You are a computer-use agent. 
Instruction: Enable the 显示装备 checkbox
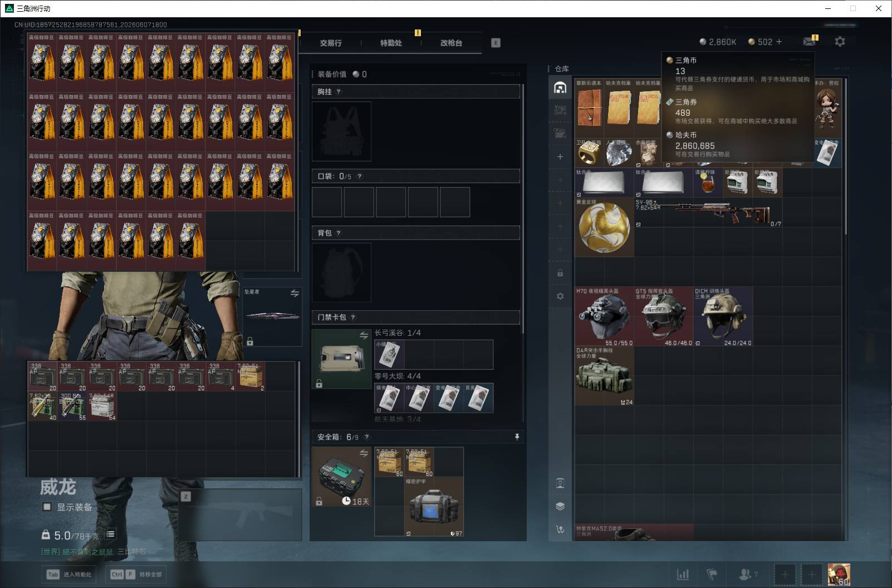[x=47, y=507]
